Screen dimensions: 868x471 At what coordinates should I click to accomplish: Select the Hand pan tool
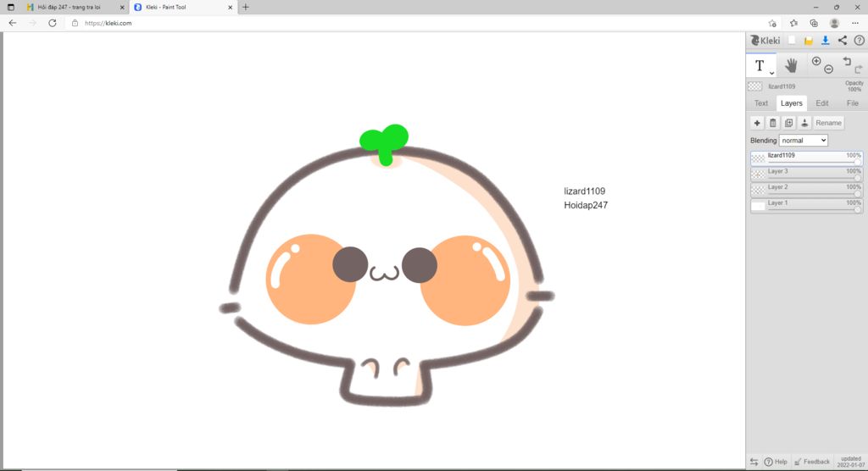[x=791, y=65]
